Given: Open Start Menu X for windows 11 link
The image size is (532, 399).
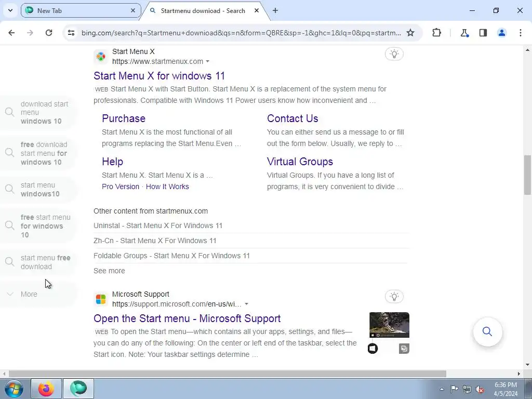Looking at the screenshot, I should coord(159,76).
